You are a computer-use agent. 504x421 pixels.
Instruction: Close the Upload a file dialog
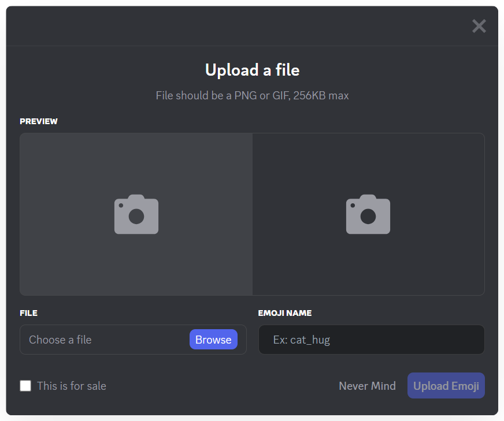pyautogui.click(x=479, y=26)
